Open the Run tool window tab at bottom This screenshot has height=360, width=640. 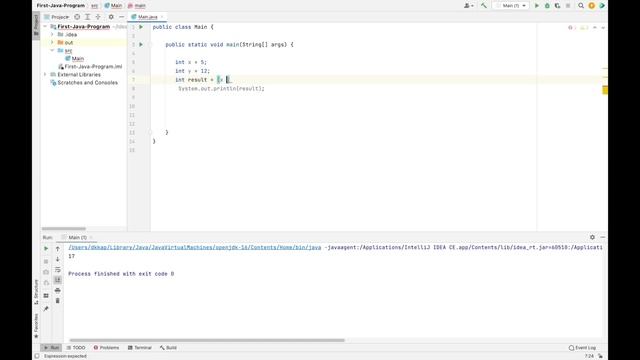point(51,348)
